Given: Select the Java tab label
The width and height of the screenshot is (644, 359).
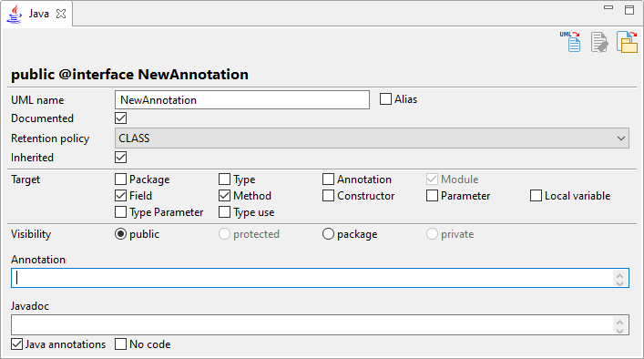Looking at the screenshot, I should point(39,14).
